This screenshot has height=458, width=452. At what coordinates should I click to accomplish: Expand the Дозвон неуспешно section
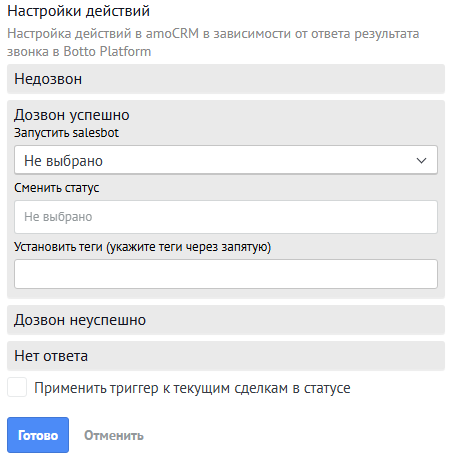pyautogui.click(x=226, y=320)
